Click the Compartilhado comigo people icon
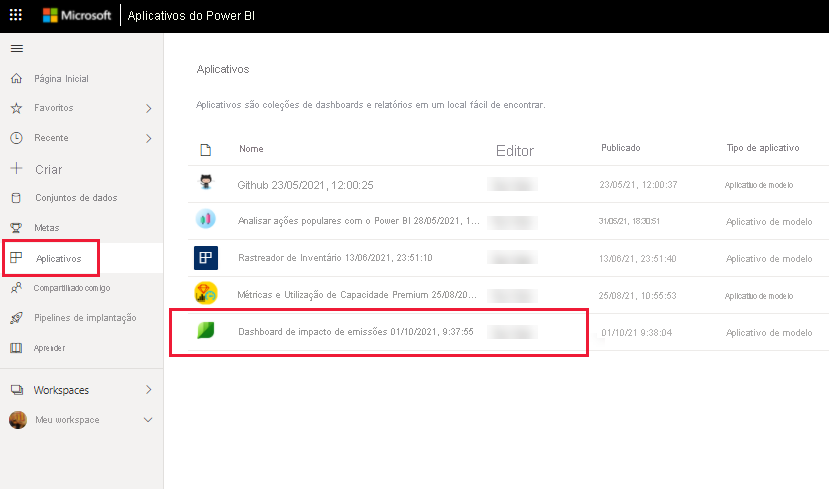The height and width of the screenshot is (489, 829). [x=16, y=288]
